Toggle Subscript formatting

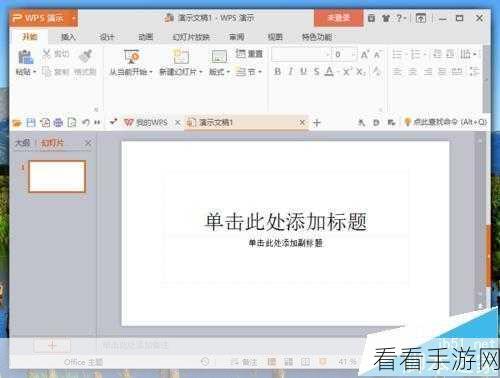coord(361,71)
